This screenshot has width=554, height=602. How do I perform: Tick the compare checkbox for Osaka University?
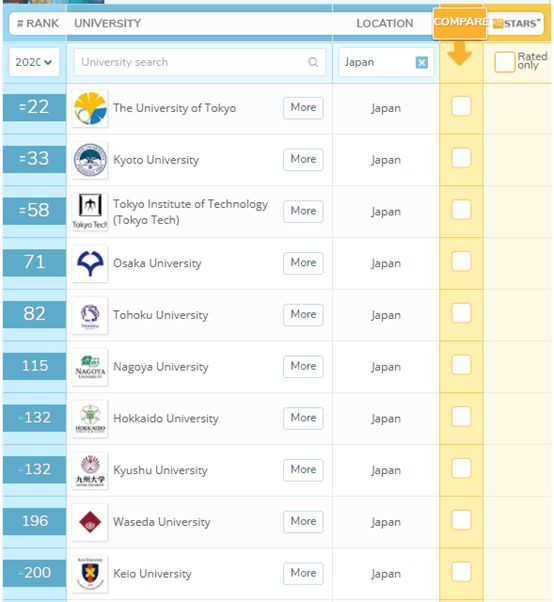click(461, 261)
